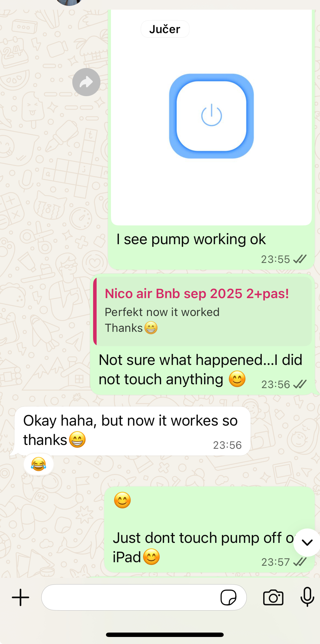
Task: Tap the laughing emoji reaction
Action: [x=39, y=464]
